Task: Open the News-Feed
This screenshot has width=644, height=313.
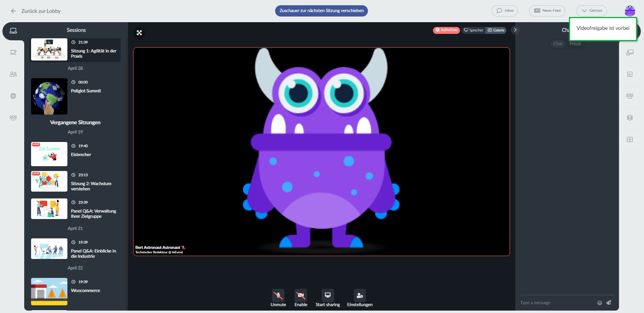Action: click(547, 10)
